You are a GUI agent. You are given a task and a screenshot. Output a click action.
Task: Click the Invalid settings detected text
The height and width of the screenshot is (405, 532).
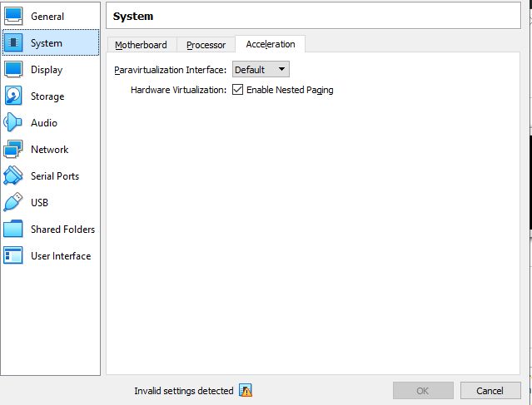184,391
